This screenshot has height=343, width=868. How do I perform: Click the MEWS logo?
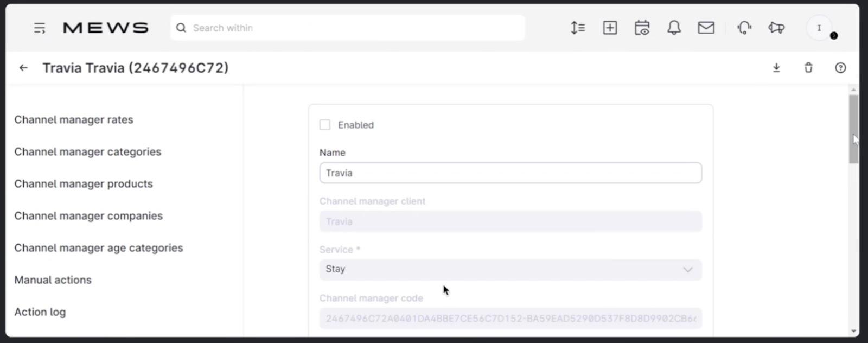point(106,28)
